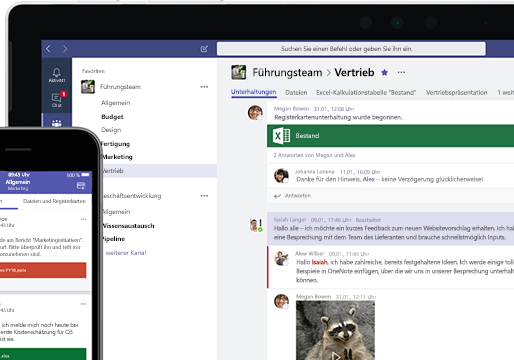Open Chat in the left sidebar
The width and height of the screenshot is (514, 360).
pyautogui.click(x=57, y=100)
